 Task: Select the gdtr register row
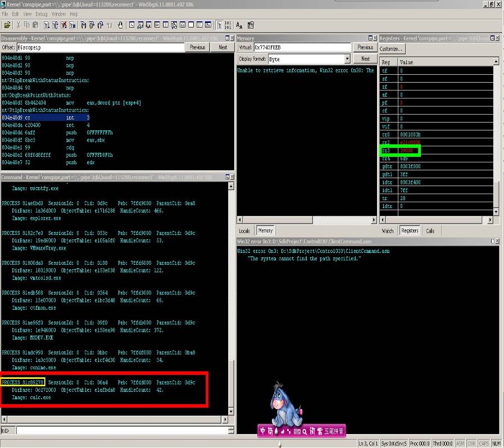pos(437,166)
